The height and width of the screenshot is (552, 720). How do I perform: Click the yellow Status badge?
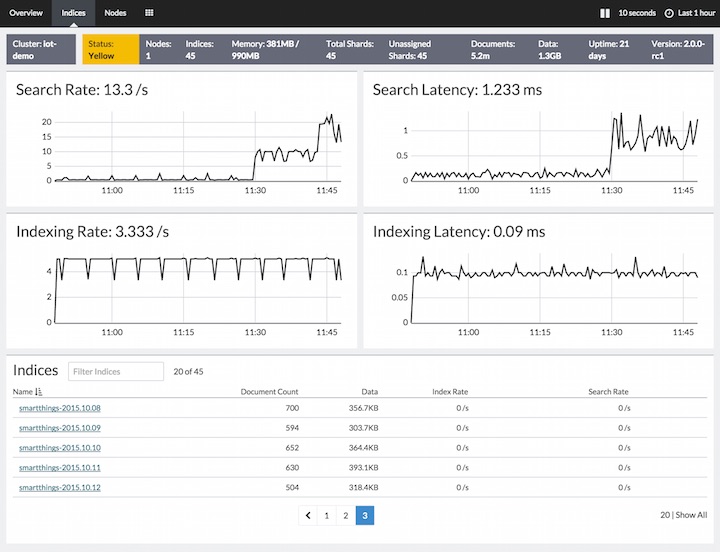110,50
